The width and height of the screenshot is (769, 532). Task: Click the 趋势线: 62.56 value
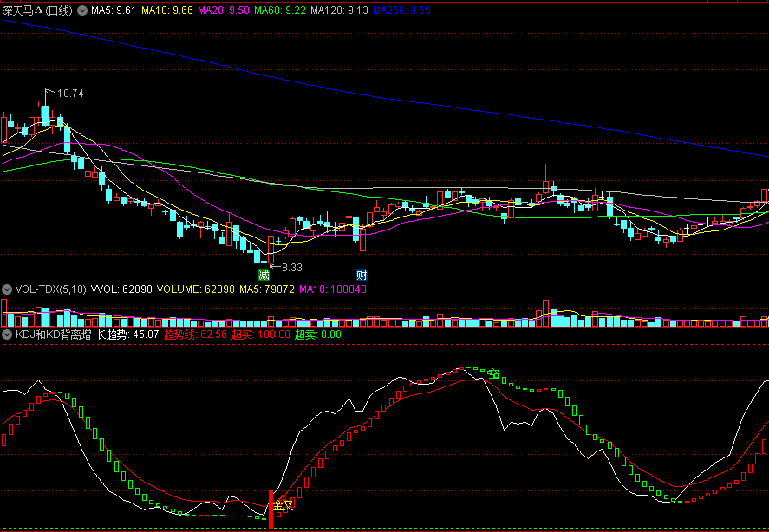click(195, 335)
